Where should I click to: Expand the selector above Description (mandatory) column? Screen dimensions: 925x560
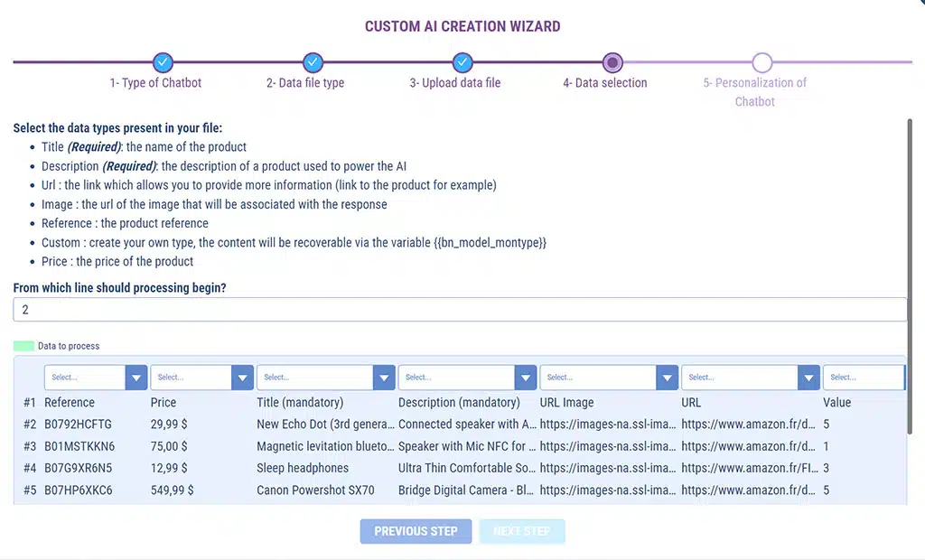467,378
